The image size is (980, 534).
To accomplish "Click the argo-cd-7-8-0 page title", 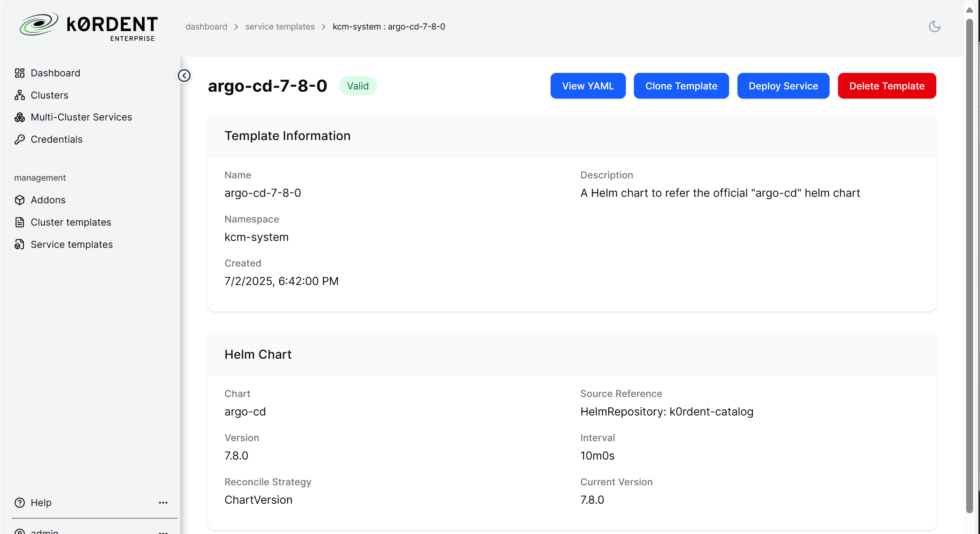I will pos(267,86).
